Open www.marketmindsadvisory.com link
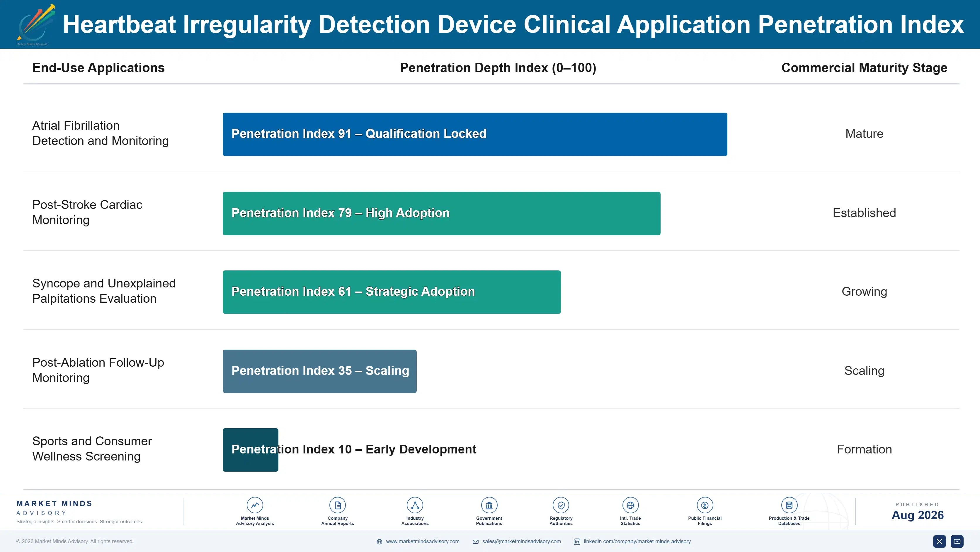This screenshot has height=552, width=980. [423, 541]
